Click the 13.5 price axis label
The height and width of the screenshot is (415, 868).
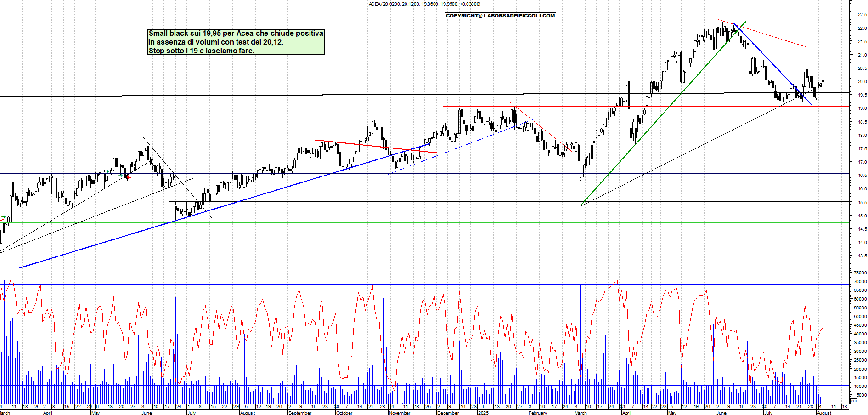[x=862, y=256]
